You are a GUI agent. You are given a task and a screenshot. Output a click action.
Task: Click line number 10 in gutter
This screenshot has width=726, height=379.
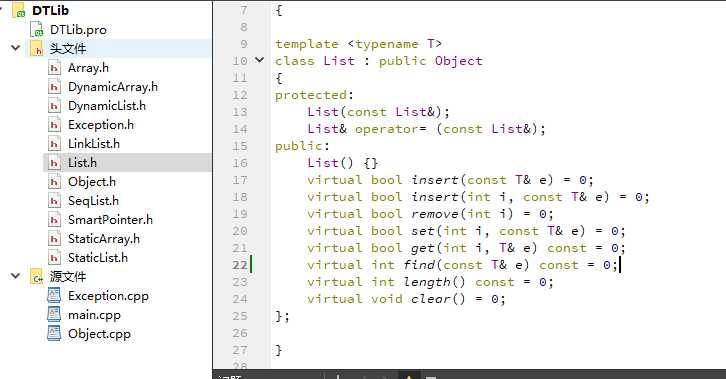coord(240,61)
